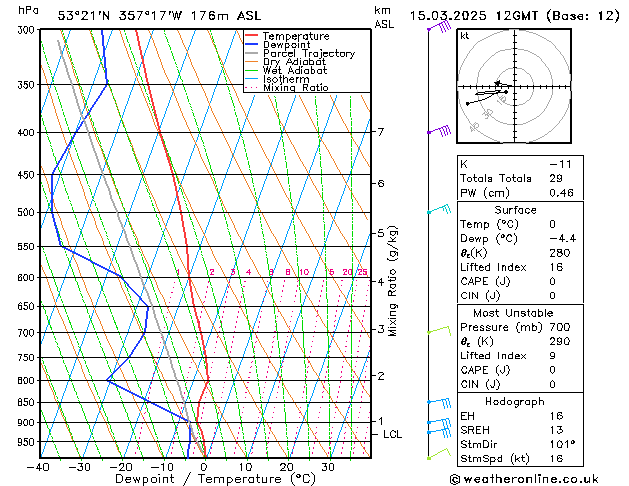Click the hPa unit label
Image resolution: width=629 pixels, height=486 pixels.
click(x=28, y=10)
